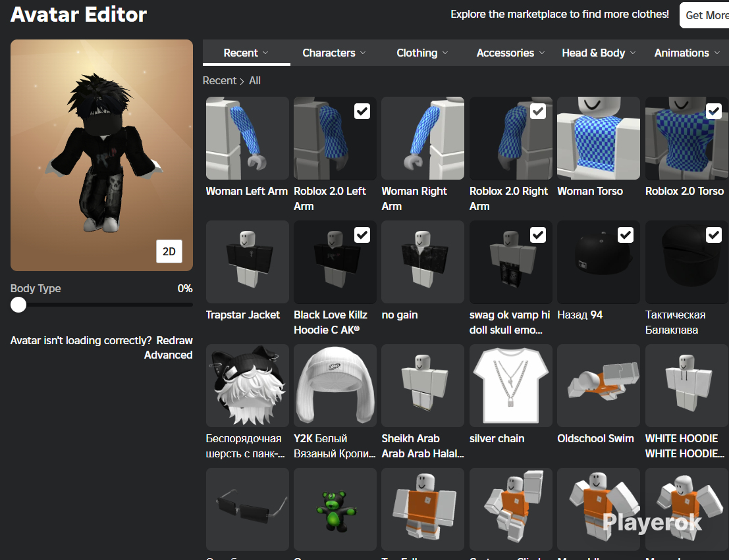Image resolution: width=729 pixels, height=560 pixels.
Task: Click the Body Type slider track midpoint
Action: click(x=101, y=305)
